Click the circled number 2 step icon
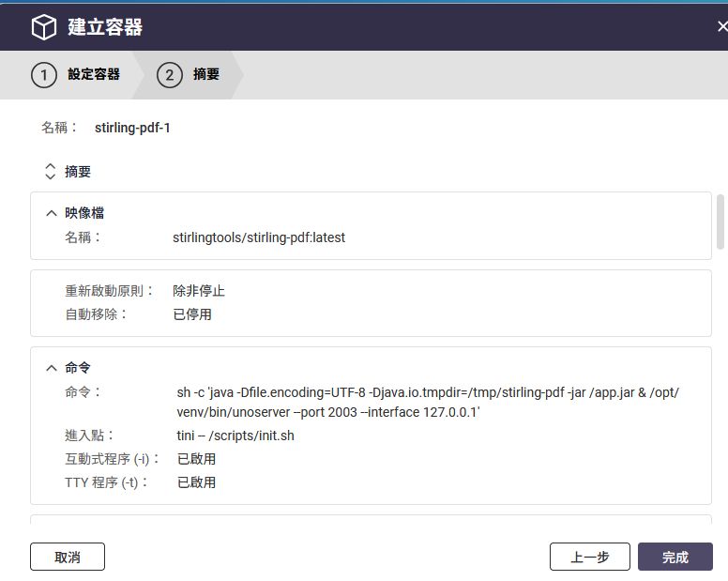The width and height of the screenshot is (728, 581). [x=170, y=75]
